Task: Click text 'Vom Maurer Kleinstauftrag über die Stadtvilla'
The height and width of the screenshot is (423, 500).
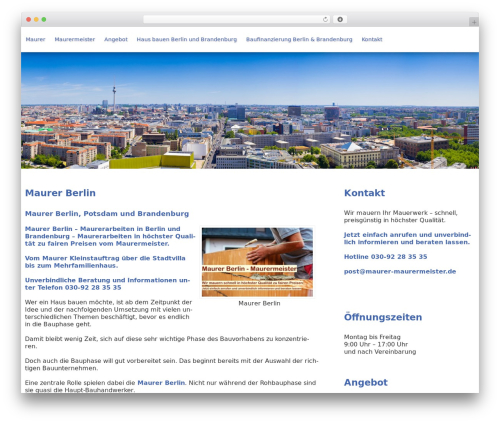Action: [105, 258]
